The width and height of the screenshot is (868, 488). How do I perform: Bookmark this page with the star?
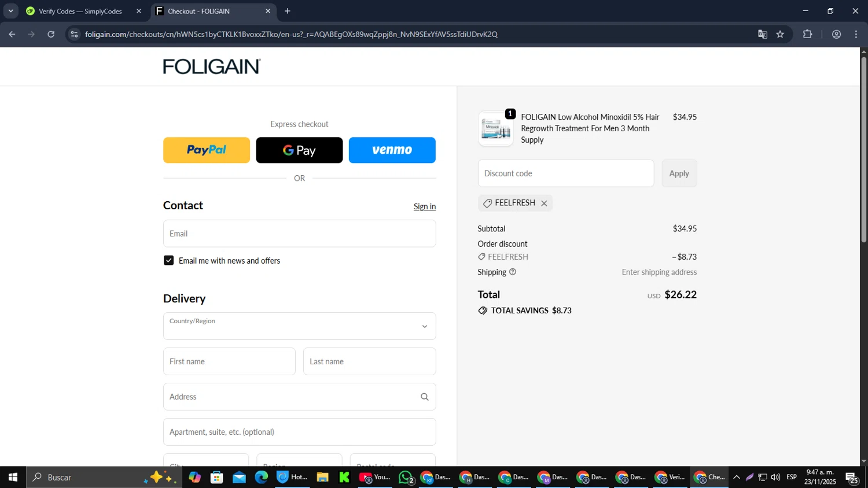(x=780, y=34)
